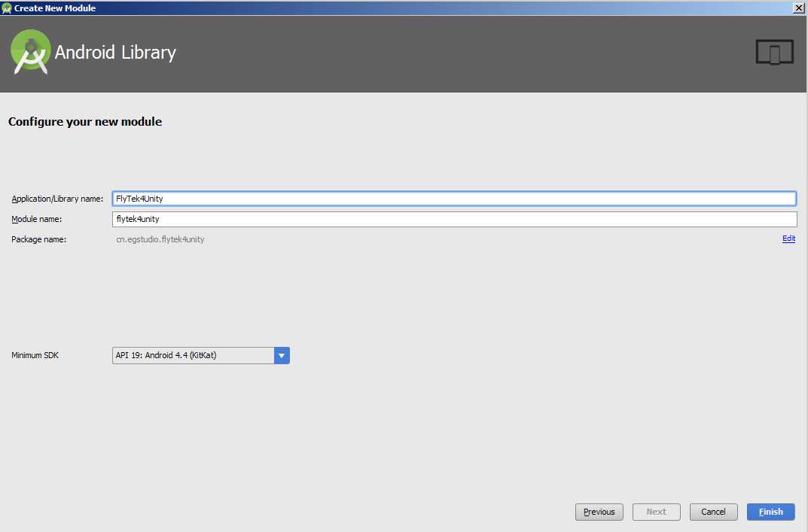Open the Minimum SDK dropdown arrow

282,355
